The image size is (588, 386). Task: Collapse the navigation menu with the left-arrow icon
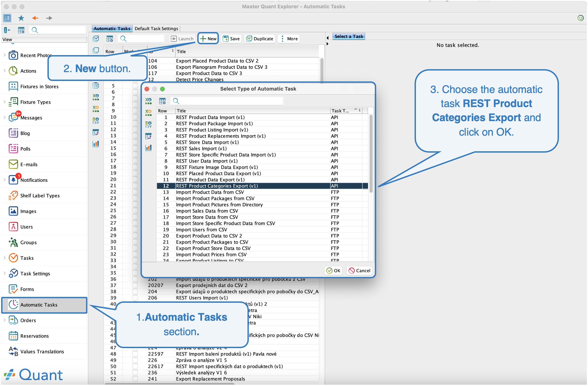click(7, 30)
